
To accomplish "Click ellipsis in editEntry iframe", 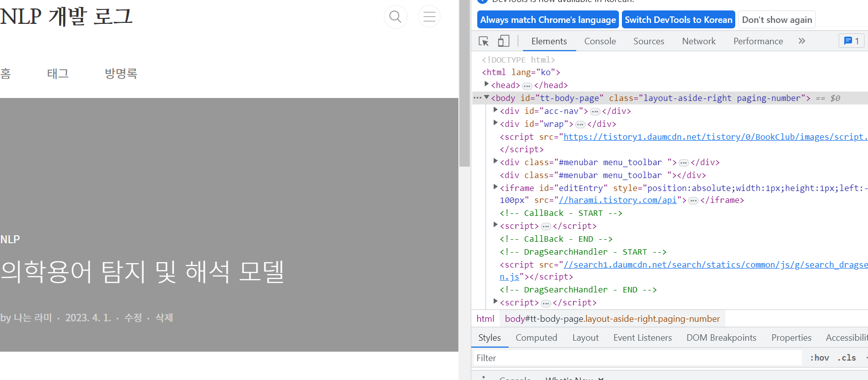I will pyautogui.click(x=694, y=200).
